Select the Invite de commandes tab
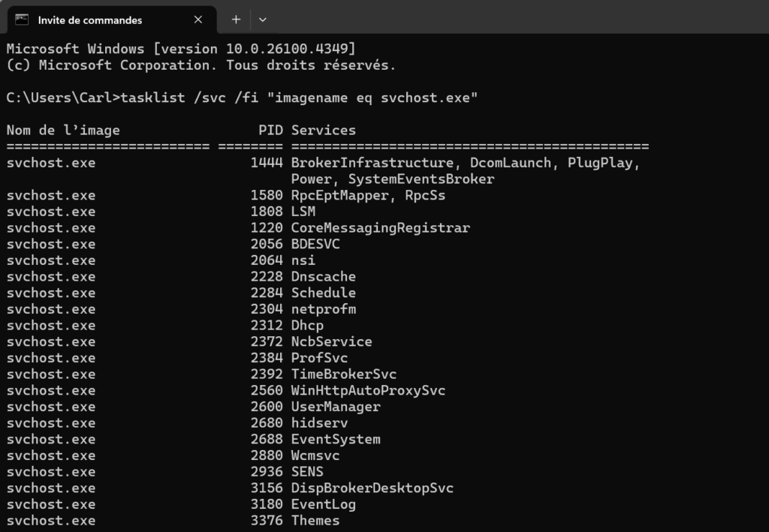769x532 pixels. pyautogui.click(x=112, y=20)
